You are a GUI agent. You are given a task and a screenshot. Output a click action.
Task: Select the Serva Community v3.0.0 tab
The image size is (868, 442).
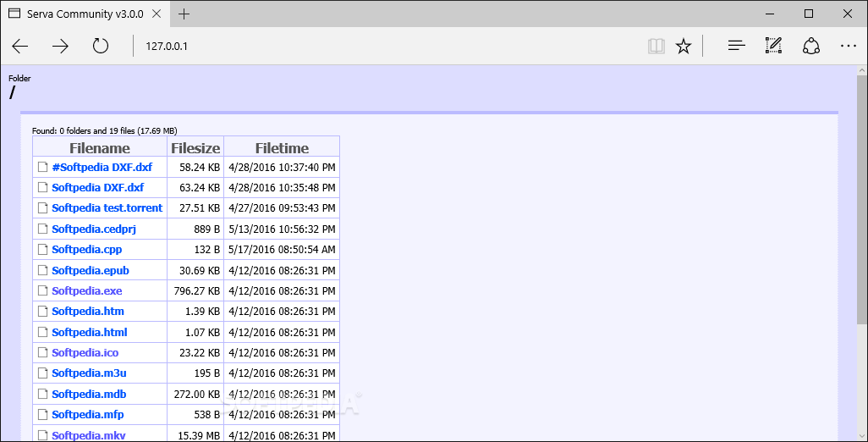(x=85, y=14)
